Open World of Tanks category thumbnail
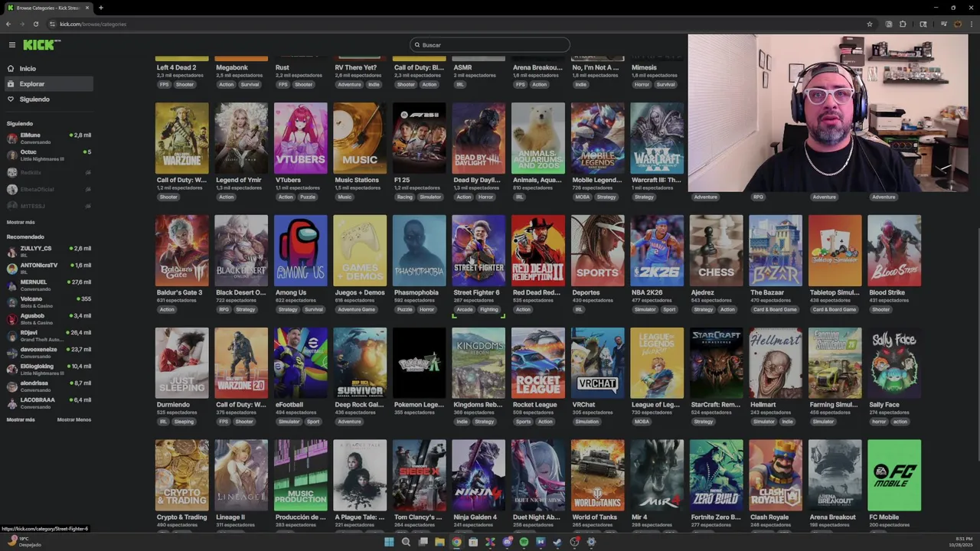This screenshot has width=980, height=551. [597, 474]
